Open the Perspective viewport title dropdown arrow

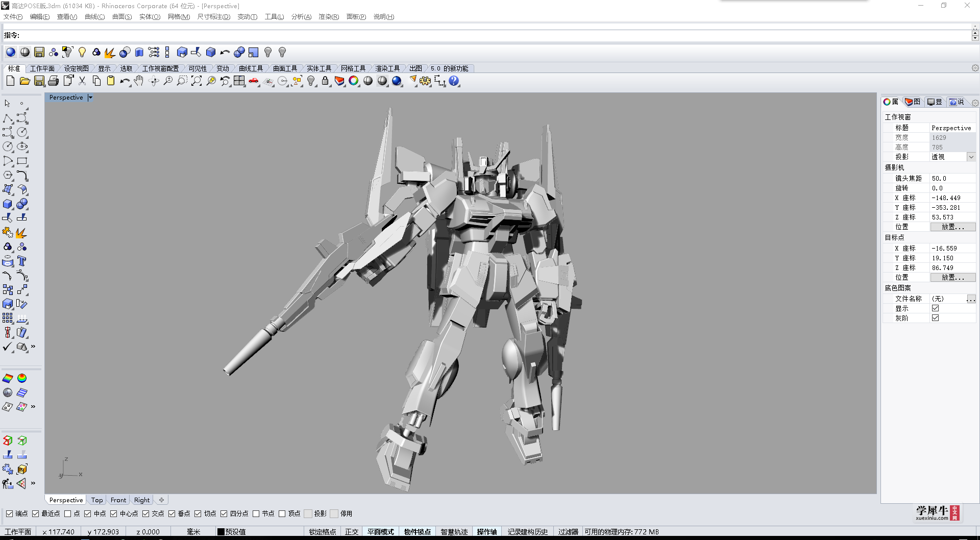[90, 97]
